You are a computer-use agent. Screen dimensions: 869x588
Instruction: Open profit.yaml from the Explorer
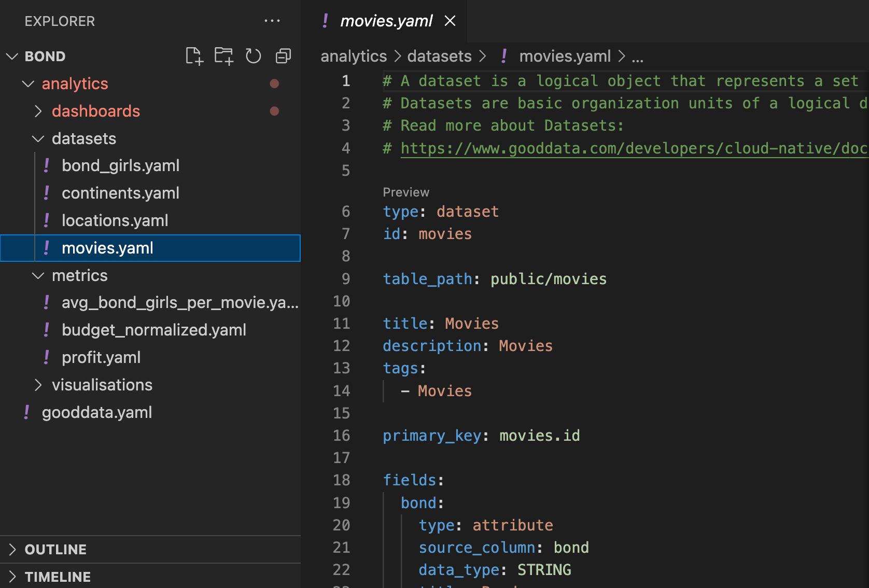tap(101, 357)
